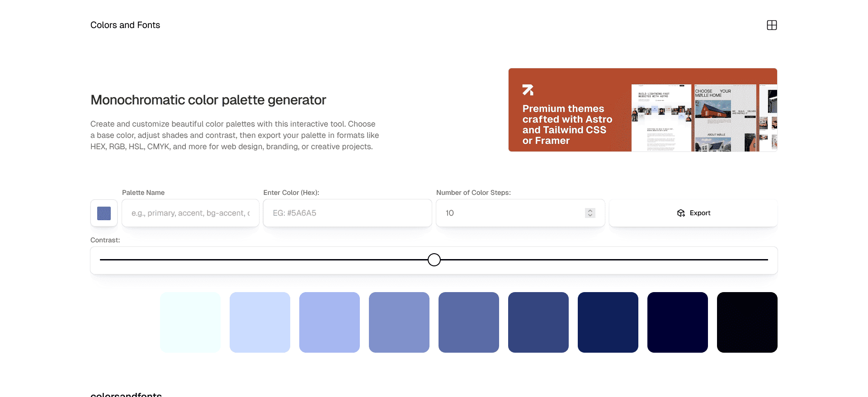Click the export cube icon inside Export button
Screen dimensions: 868x397
(681, 213)
